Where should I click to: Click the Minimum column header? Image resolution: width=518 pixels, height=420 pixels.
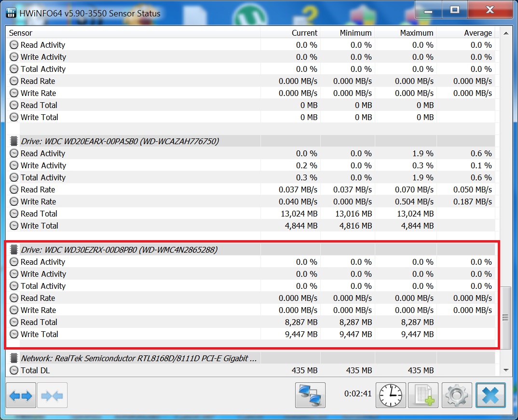(x=347, y=33)
